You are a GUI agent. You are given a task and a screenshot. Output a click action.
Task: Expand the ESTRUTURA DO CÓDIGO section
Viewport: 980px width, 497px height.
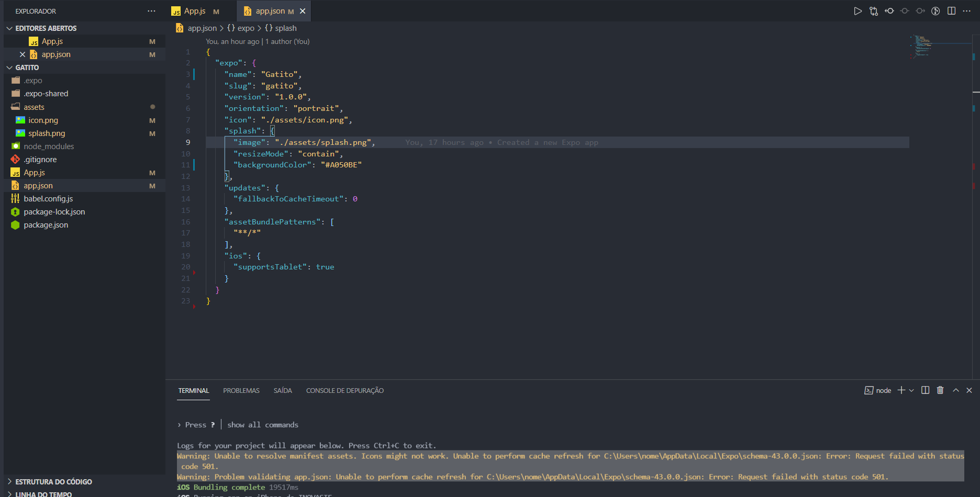click(x=85, y=482)
